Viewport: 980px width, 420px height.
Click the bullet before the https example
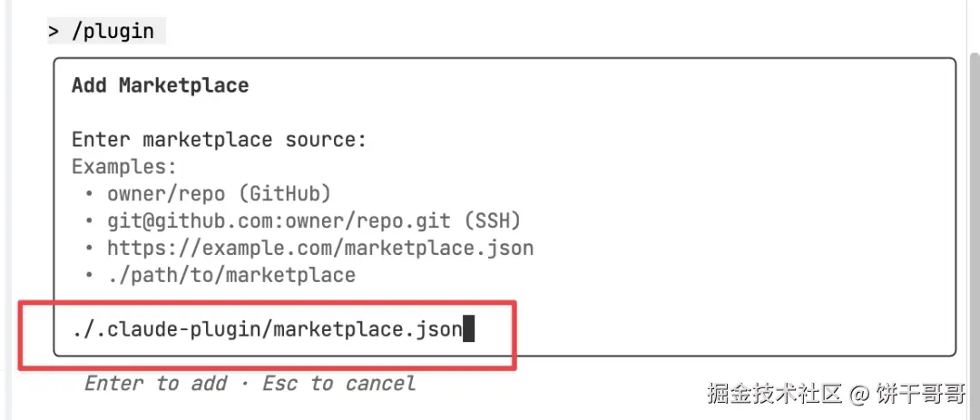click(90, 249)
